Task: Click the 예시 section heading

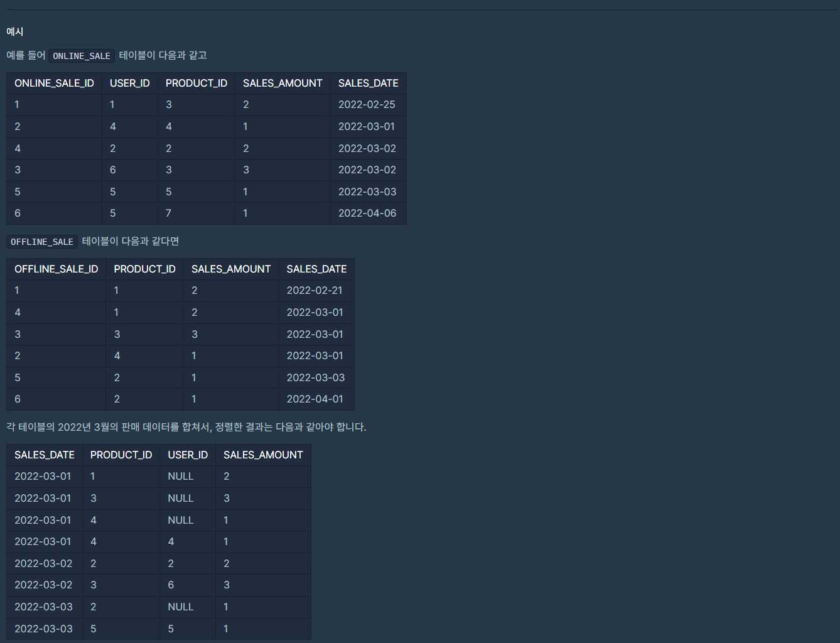Action: click(x=15, y=31)
